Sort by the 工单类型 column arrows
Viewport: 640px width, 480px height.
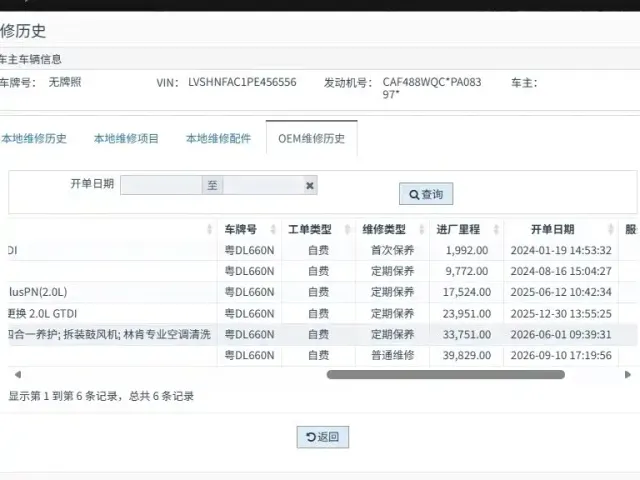coord(347,229)
